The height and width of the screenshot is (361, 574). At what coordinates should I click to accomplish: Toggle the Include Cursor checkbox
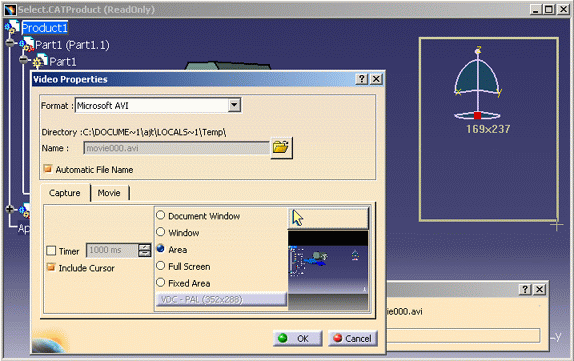[51, 267]
